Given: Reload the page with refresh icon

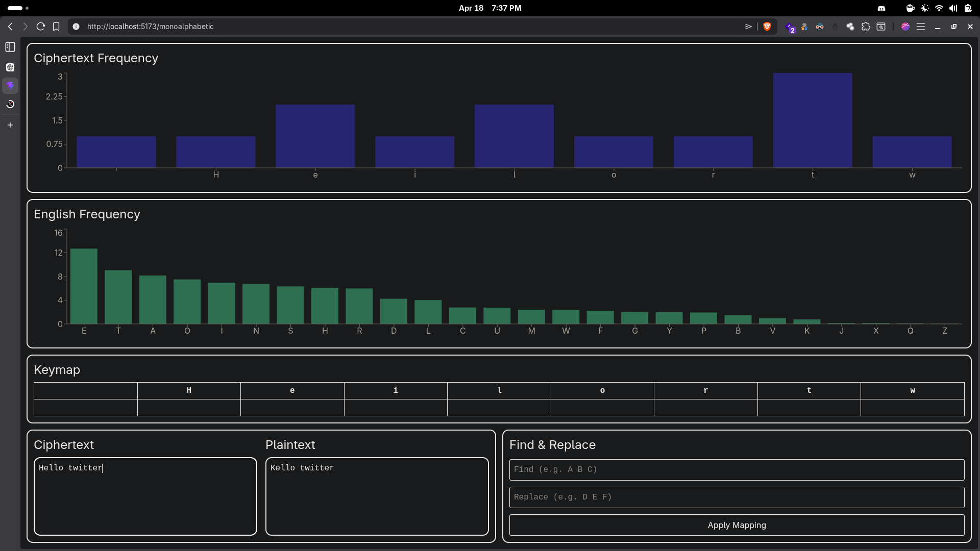Looking at the screenshot, I should [x=41, y=27].
